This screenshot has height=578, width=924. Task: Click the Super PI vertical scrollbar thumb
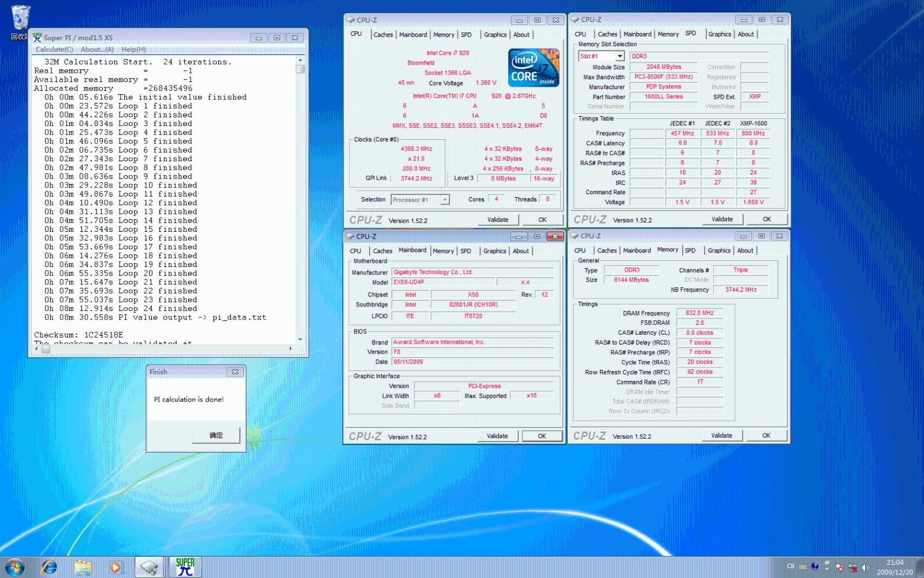click(300, 69)
